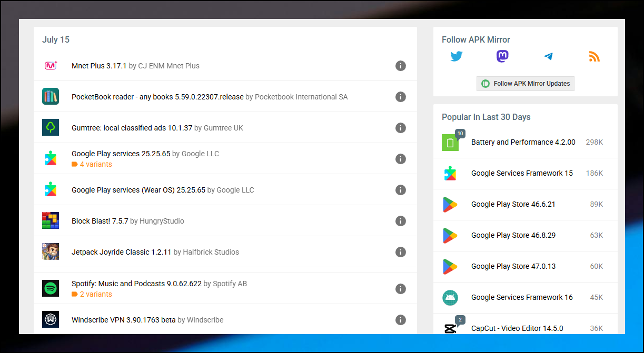Click developer name Spotify AB
644x353 pixels.
pyautogui.click(x=230, y=284)
